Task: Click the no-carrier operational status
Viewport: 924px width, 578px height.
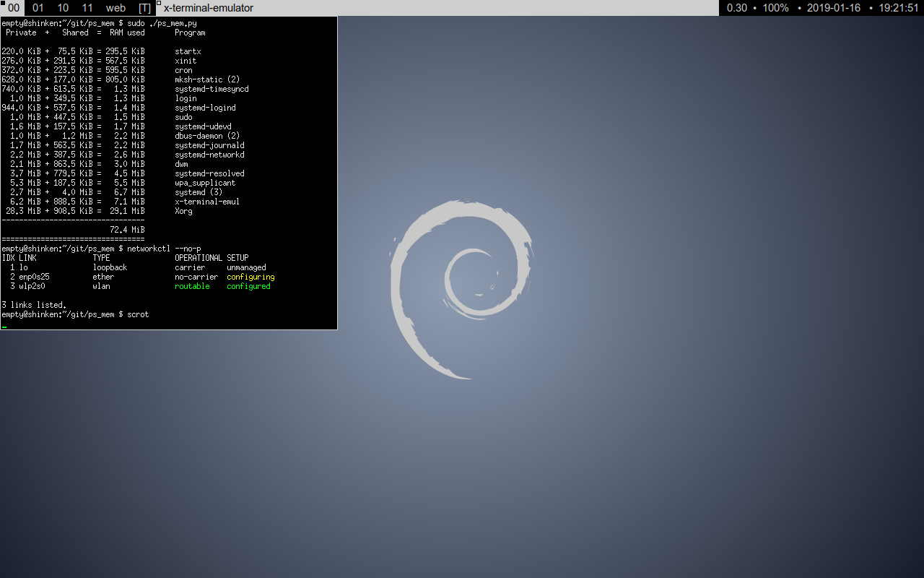Action: point(196,277)
